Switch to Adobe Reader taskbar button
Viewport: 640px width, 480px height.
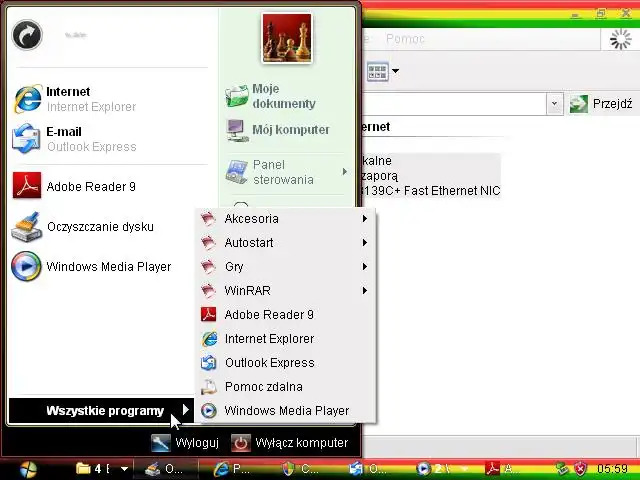504,469
